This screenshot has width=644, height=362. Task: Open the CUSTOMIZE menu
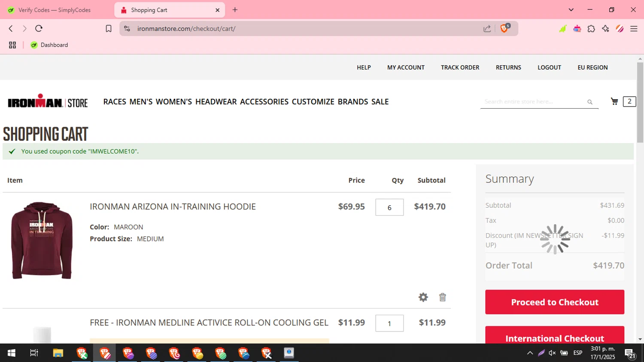point(313,102)
